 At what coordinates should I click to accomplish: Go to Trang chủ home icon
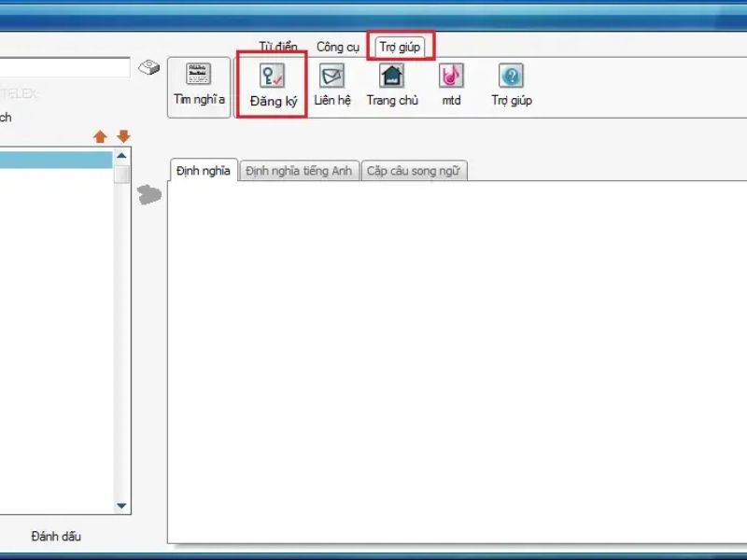pyautogui.click(x=391, y=76)
